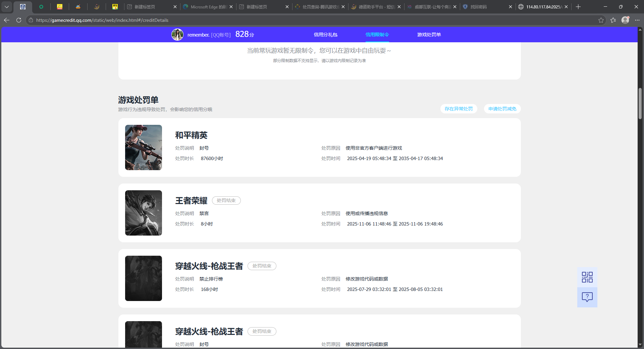Bookmark the page with the star icon
This screenshot has height=349, width=644.
point(601,20)
